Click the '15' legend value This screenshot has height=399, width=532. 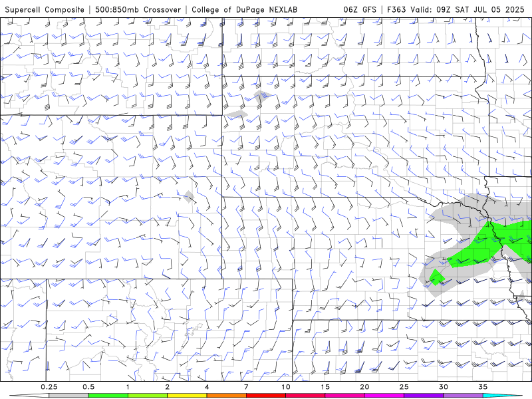tap(325, 387)
